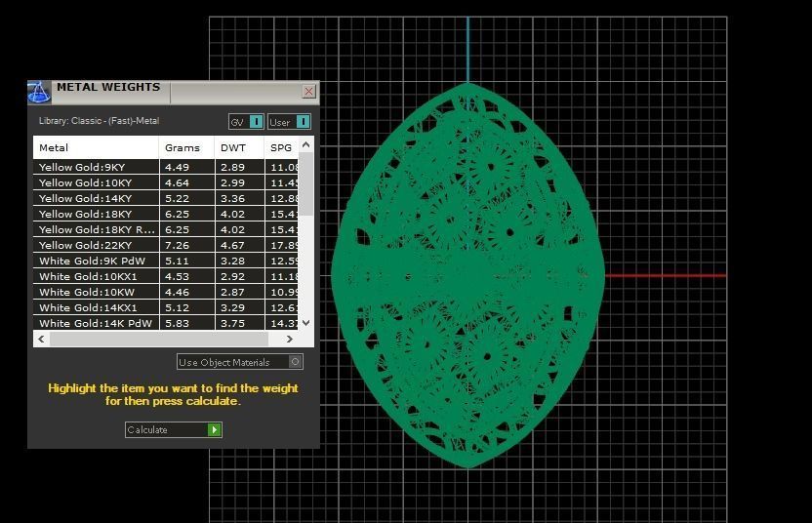Toggle the GV library switch
This screenshot has width=812, height=523.
tap(246, 122)
